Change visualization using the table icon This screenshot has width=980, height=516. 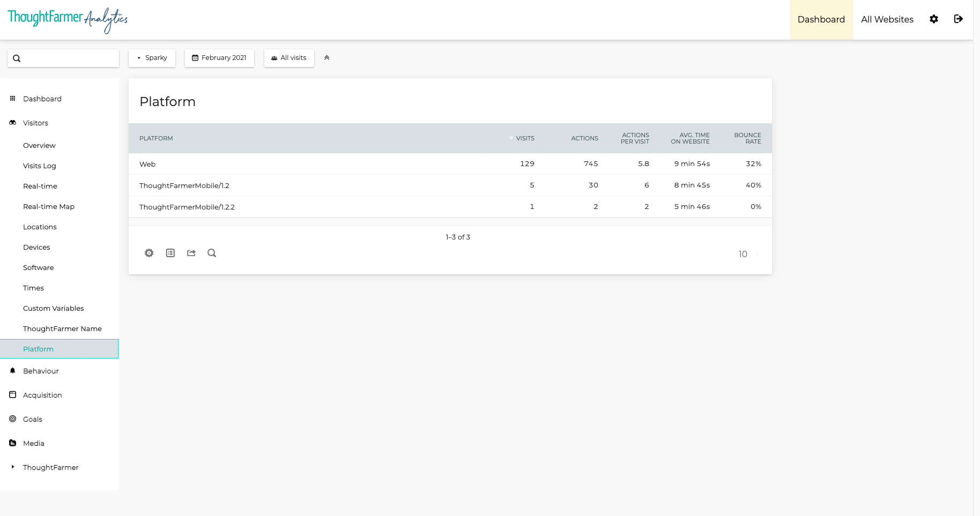pyautogui.click(x=170, y=253)
